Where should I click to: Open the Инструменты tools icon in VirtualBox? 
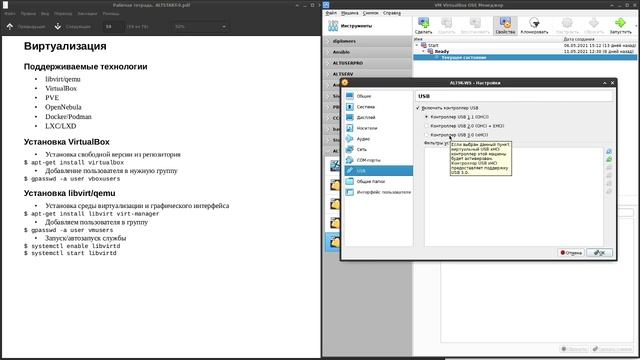pos(333,26)
